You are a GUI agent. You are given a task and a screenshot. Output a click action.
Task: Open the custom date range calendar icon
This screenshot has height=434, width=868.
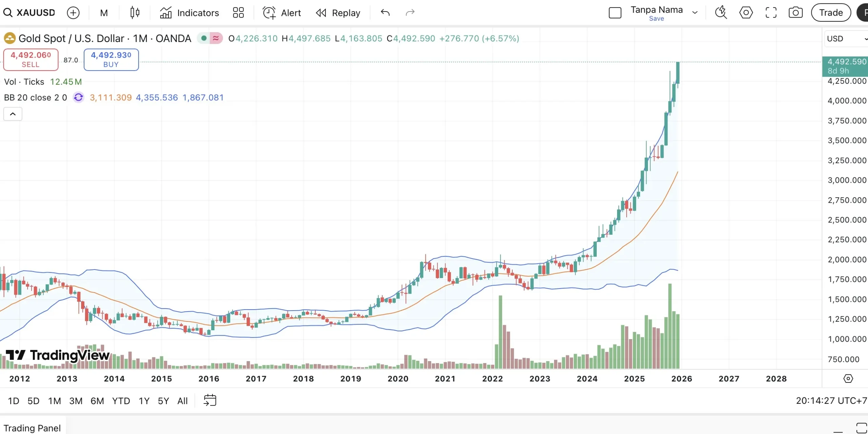(x=211, y=400)
